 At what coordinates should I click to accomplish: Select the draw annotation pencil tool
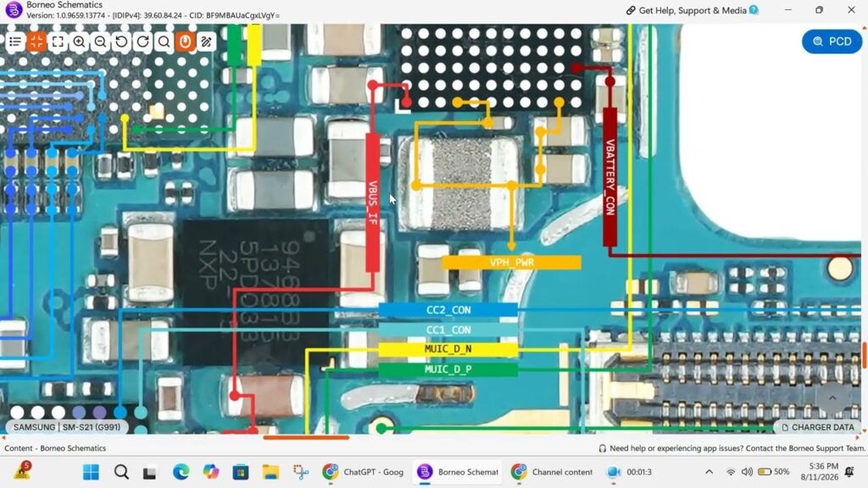click(x=207, y=42)
